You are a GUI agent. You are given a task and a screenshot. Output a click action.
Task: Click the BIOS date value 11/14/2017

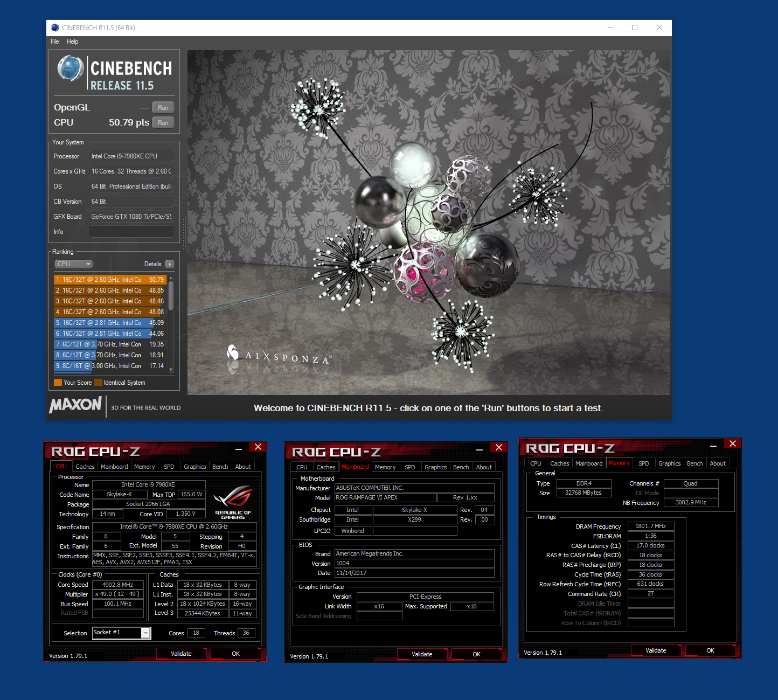pyautogui.click(x=414, y=573)
